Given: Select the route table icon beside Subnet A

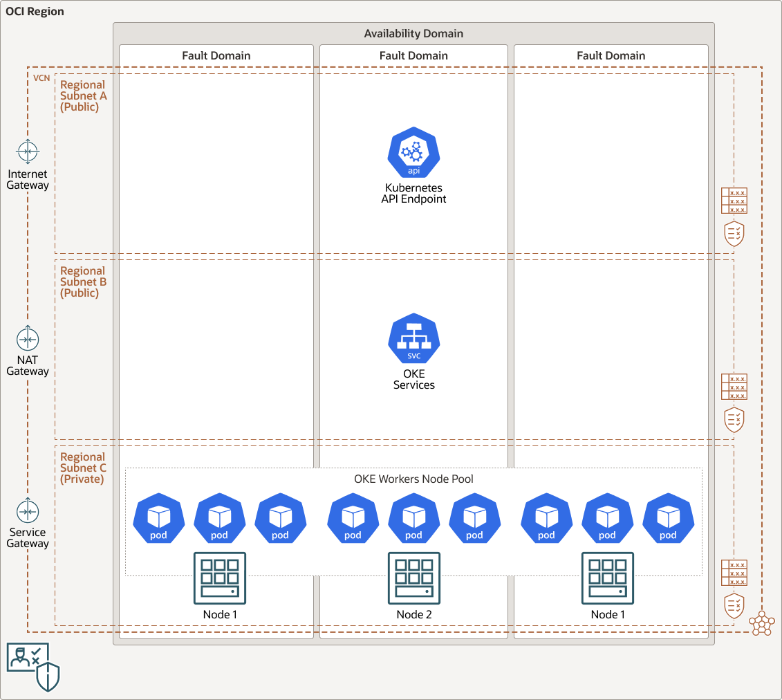Looking at the screenshot, I should [x=734, y=201].
